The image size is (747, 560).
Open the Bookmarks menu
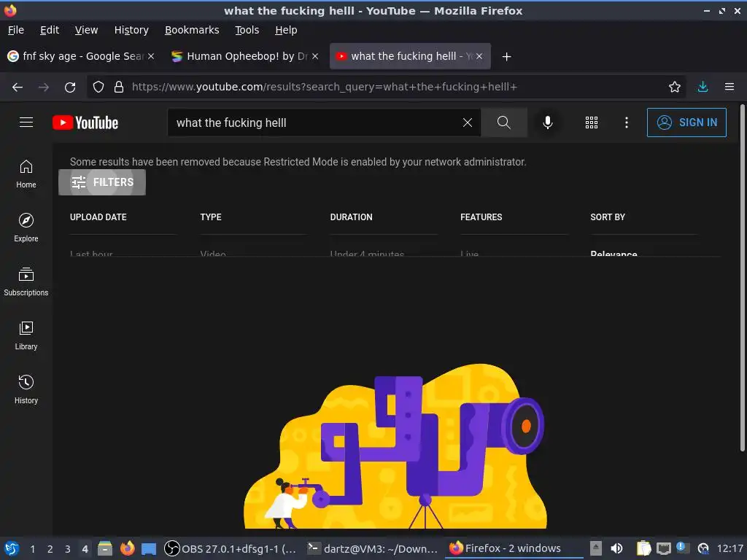[192, 30]
